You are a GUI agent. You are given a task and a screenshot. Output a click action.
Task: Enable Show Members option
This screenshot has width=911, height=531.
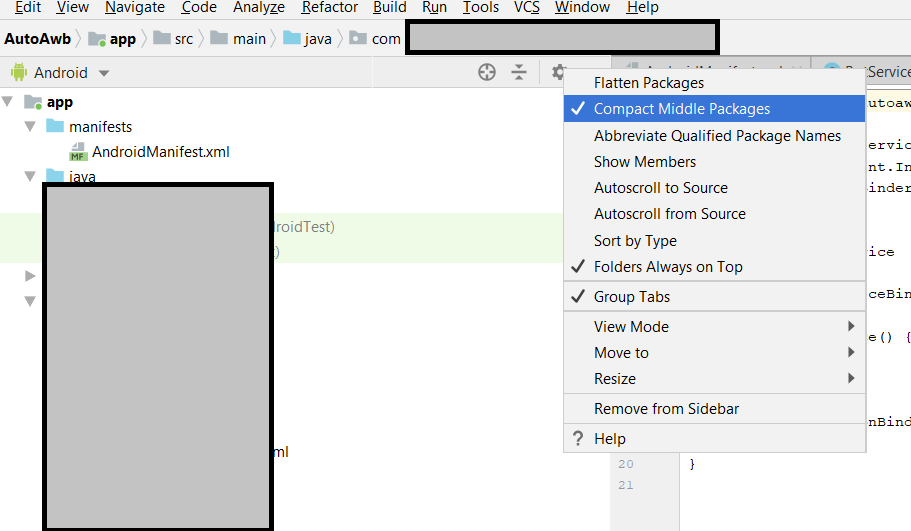coord(715,162)
